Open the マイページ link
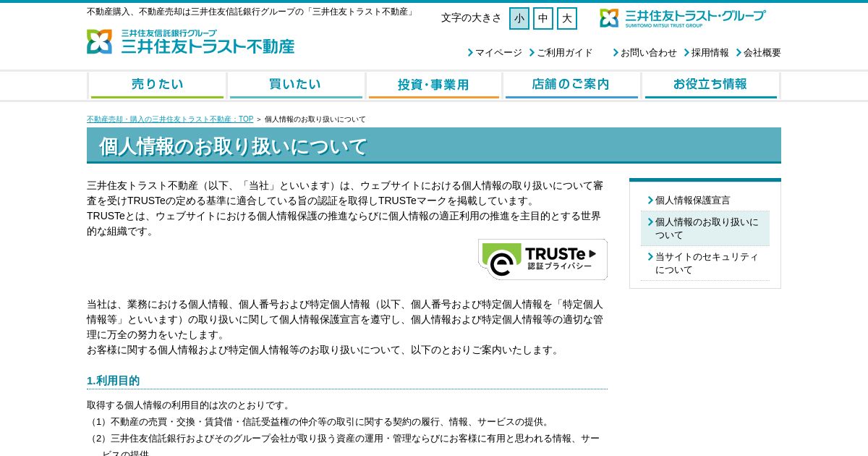 click(495, 53)
